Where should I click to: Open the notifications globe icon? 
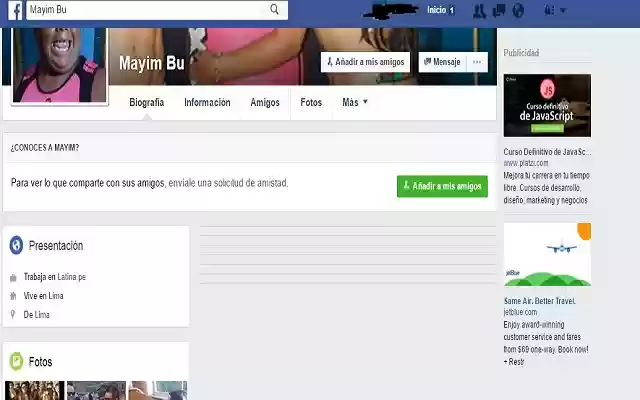518,10
